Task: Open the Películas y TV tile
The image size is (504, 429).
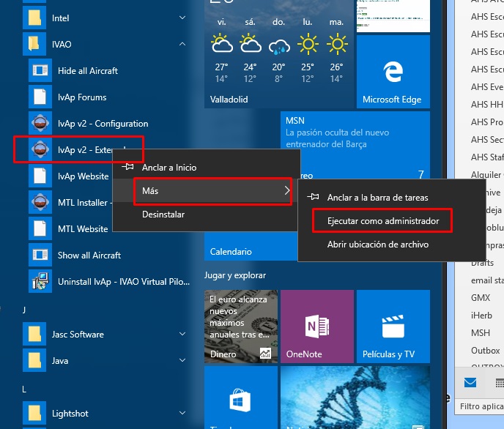Action: point(392,327)
